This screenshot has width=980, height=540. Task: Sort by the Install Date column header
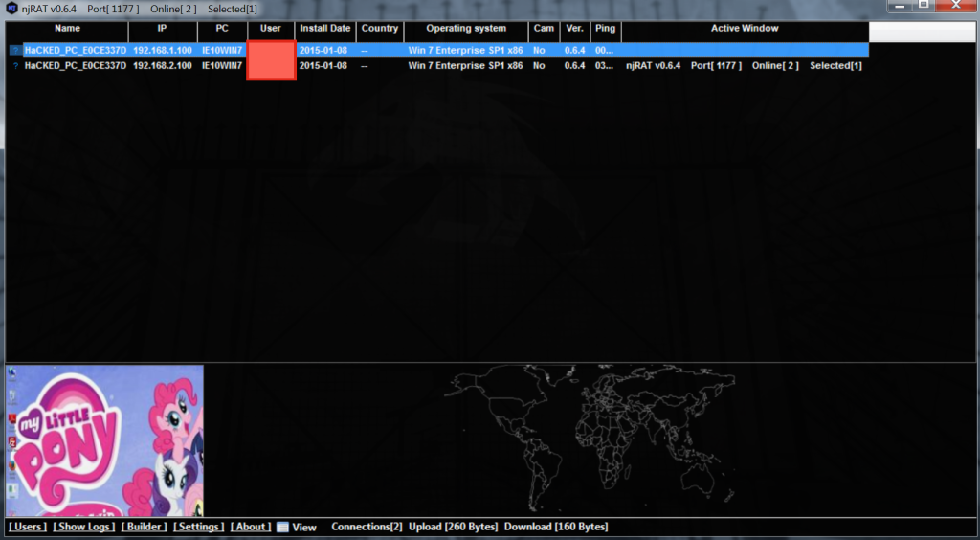tap(325, 29)
